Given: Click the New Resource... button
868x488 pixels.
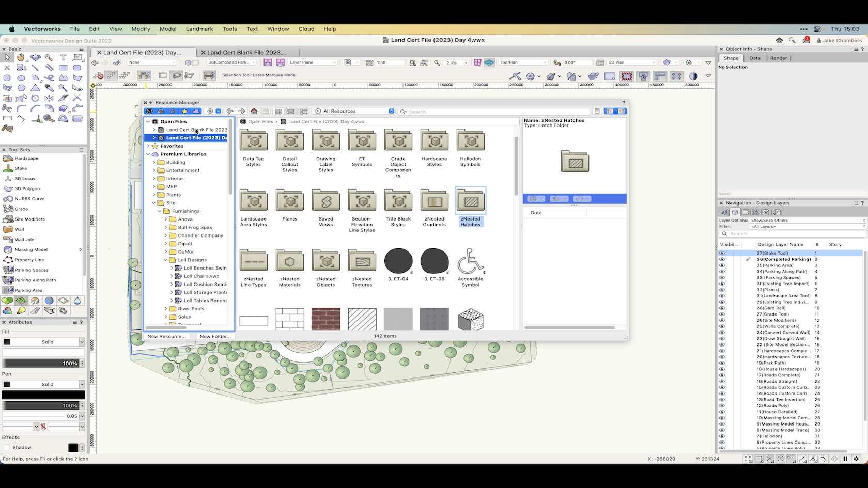Looking at the screenshot, I should pos(166,336).
